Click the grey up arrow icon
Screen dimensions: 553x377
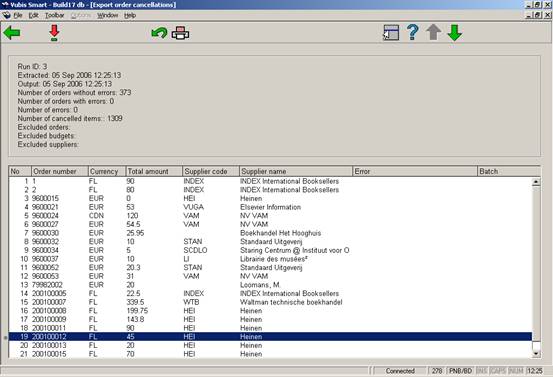coord(433,32)
